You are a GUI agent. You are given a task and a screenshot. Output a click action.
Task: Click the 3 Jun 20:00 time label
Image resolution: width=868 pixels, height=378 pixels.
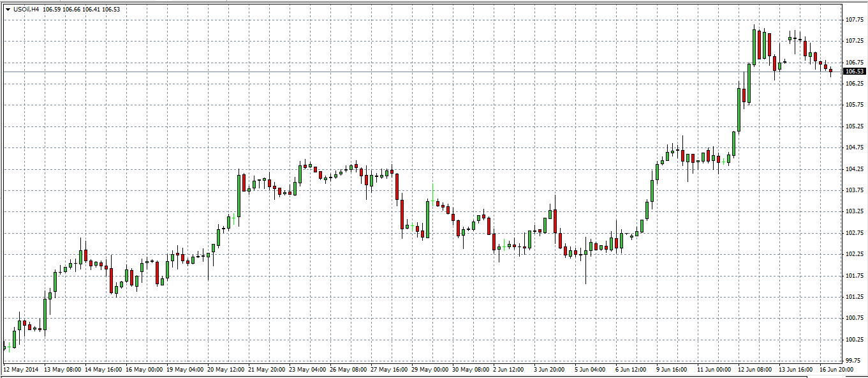point(550,369)
